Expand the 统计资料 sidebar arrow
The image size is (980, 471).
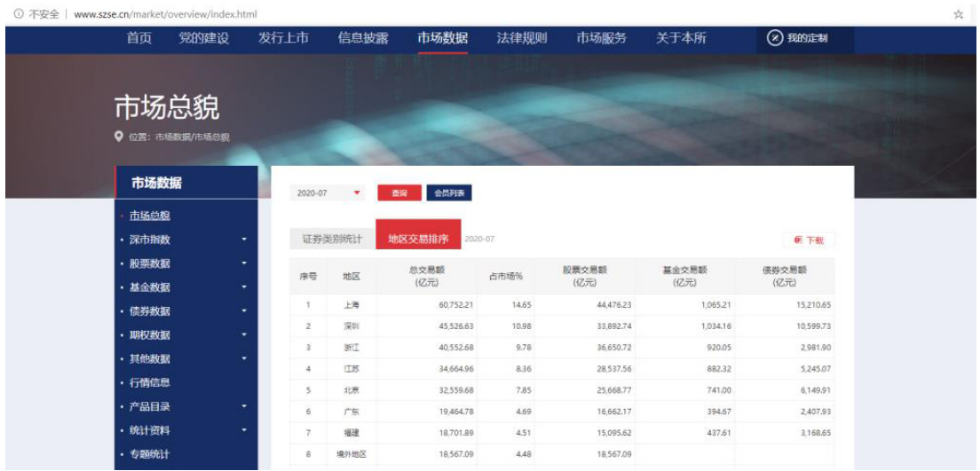pos(243,431)
